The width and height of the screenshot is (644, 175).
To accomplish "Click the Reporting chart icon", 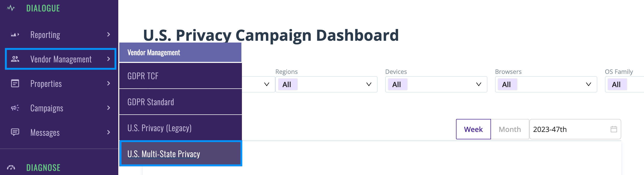I will click(x=15, y=34).
